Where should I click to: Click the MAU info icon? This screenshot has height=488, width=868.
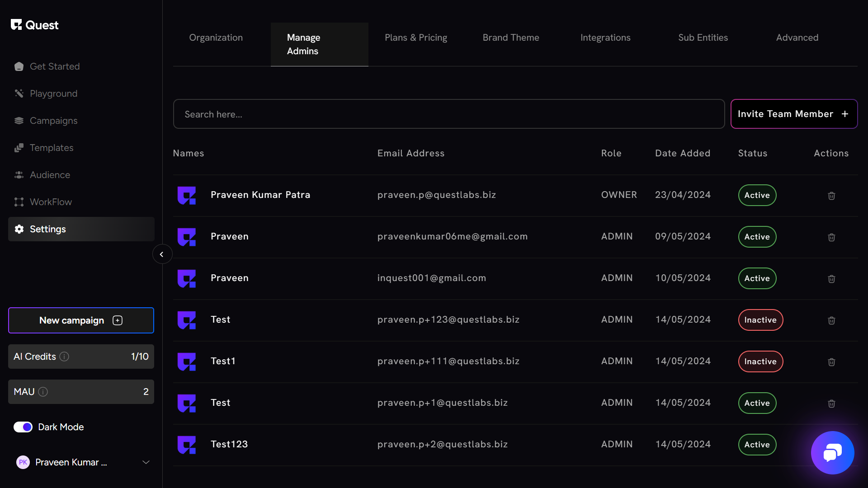point(43,392)
